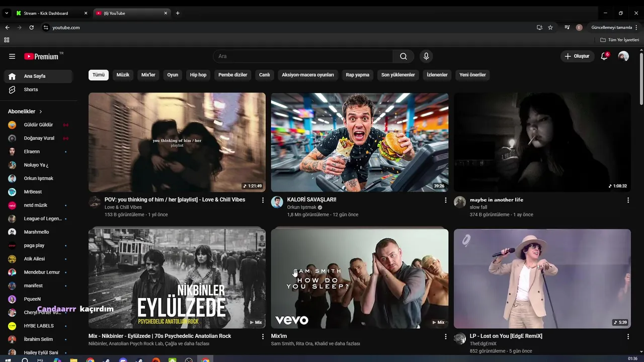Open Windows taskbar search

25,360
